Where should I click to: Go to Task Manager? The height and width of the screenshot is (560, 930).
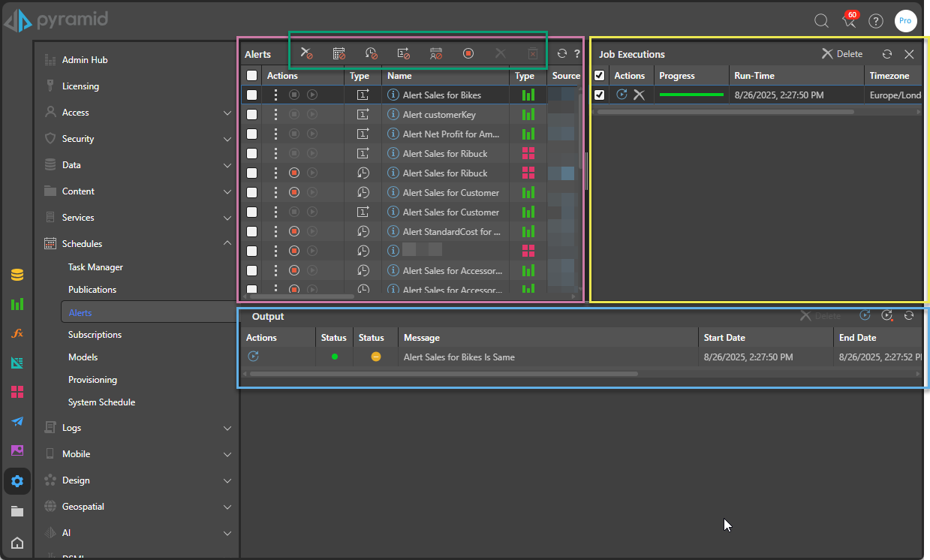(x=95, y=267)
